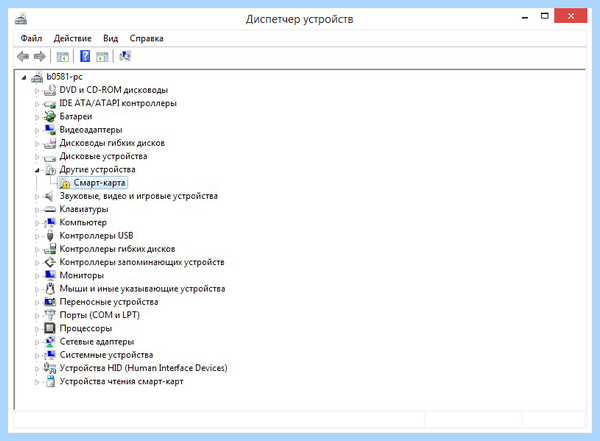The height and width of the screenshot is (441, 600).
Task: Click the mouse icon for Мыши
Action: pyautogui.click(x=50, y=288)
